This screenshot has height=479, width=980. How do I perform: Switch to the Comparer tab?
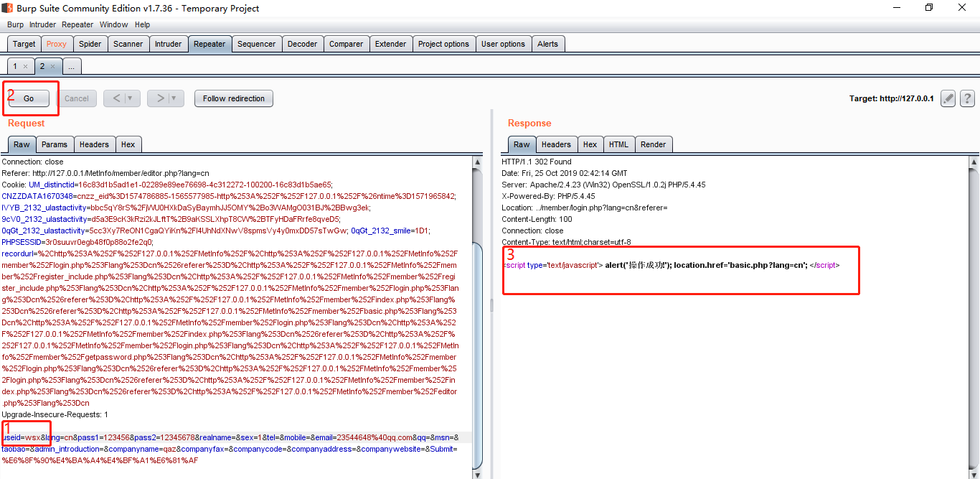tap(346, 44)
